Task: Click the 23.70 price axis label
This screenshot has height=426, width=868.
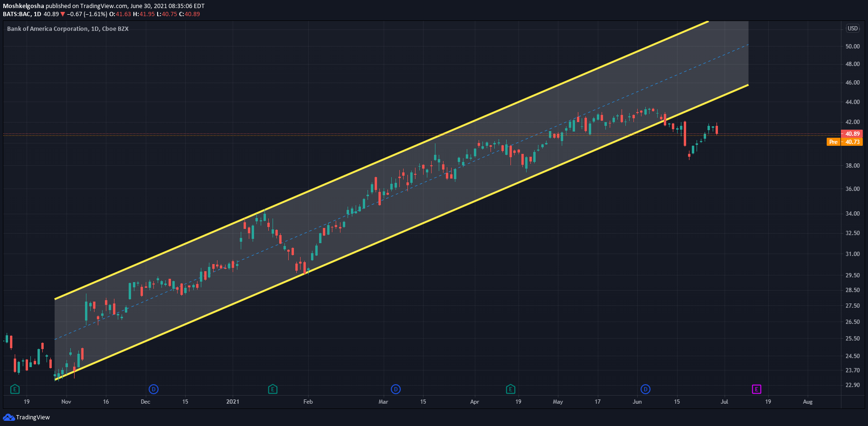Action: click(852, 370)
